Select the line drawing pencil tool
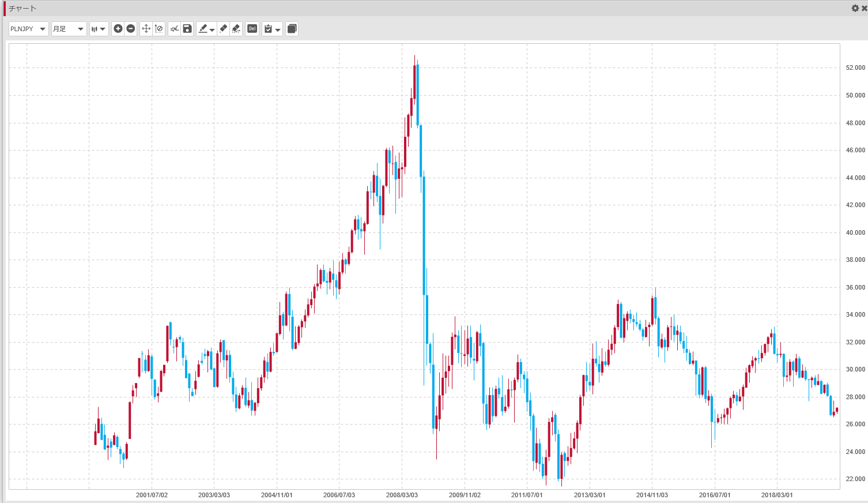 pyautogui.click(x=203, y=29)
